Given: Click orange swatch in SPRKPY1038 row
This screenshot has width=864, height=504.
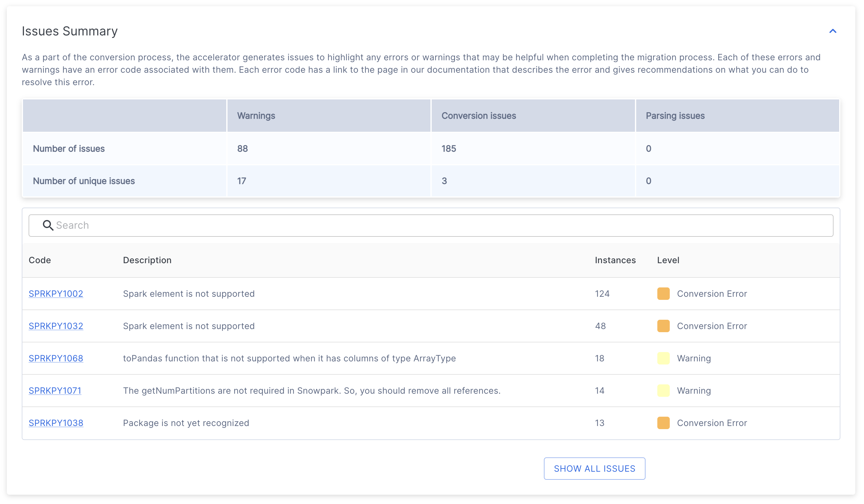Looking at the screenshot, I should 663,423.
